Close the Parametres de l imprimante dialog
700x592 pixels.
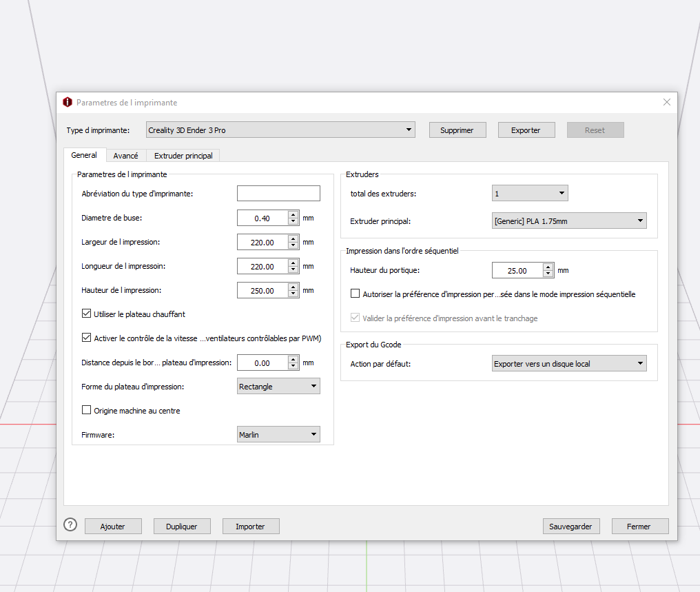coord(666,102)
